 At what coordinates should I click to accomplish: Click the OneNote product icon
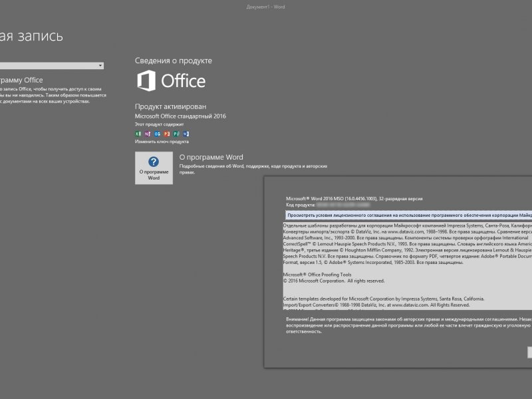coord(148,134)
